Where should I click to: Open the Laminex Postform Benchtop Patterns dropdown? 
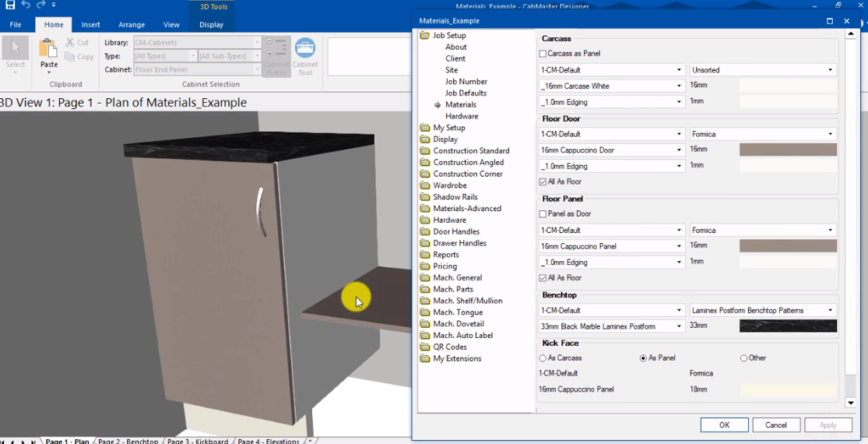tap(762, 311)
